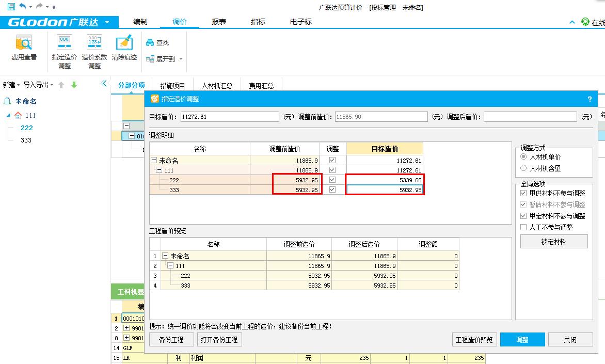Select the 未命名 project node
Screen dimensions: 605x364
pyautogui.click(x=26, y=101)
